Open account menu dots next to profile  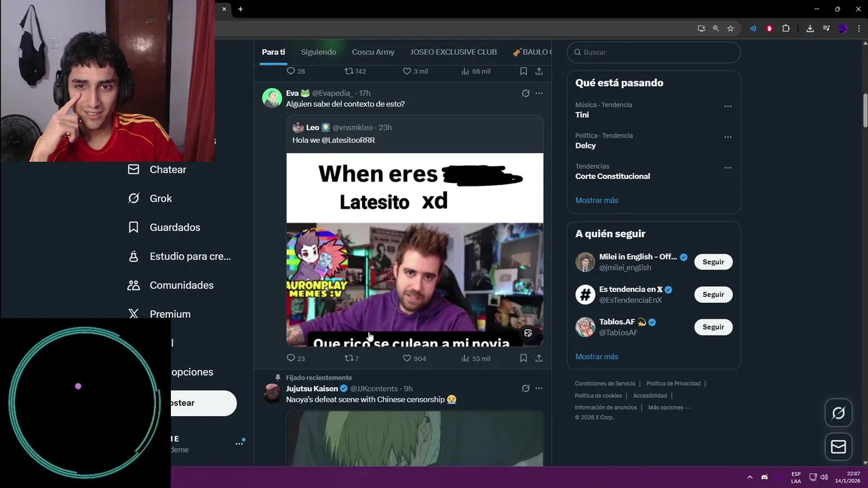click(239, 443)
